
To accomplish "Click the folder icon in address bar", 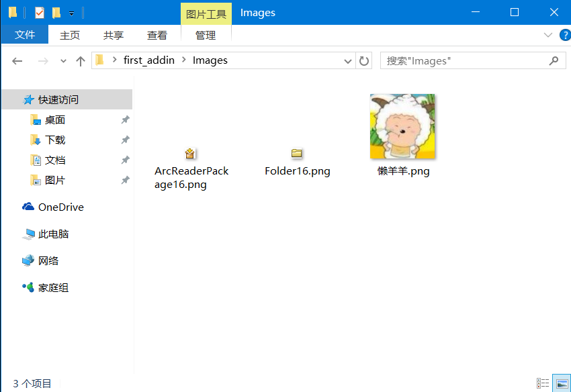I will click(x=100, y=60).
